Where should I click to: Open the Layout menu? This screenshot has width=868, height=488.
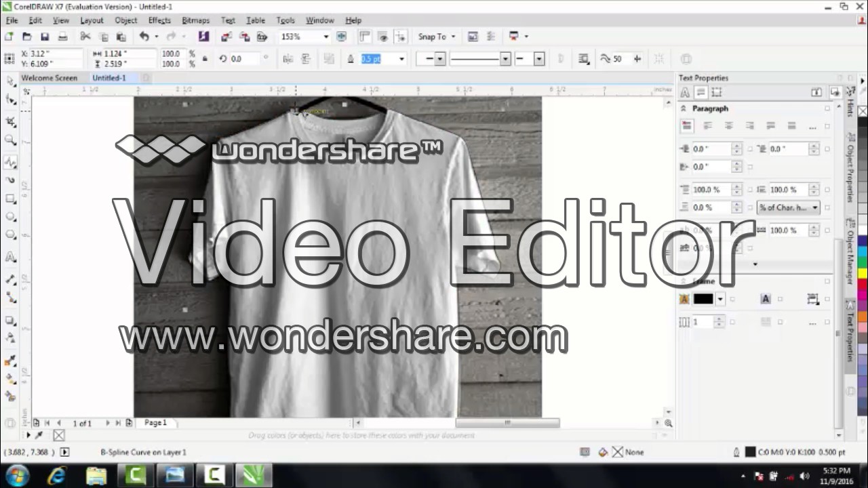tap(92, 20)
